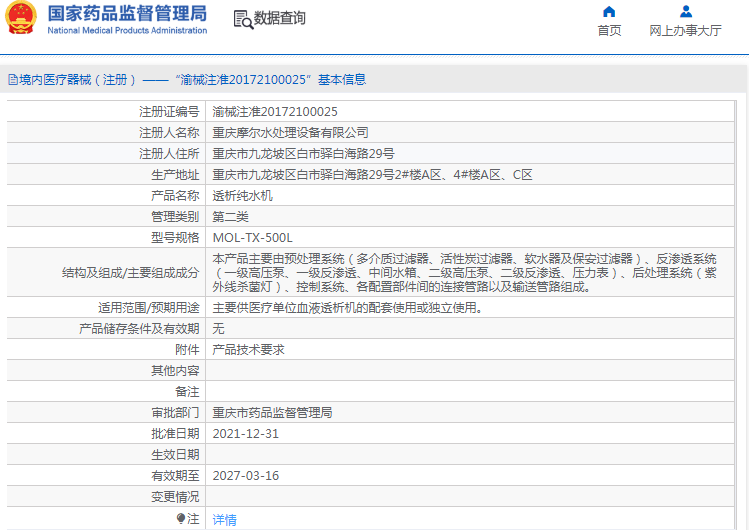Viewport: 749px width, 530px height.
Task: Click the expiry date 2027-03-16
Action: (246, 476)
